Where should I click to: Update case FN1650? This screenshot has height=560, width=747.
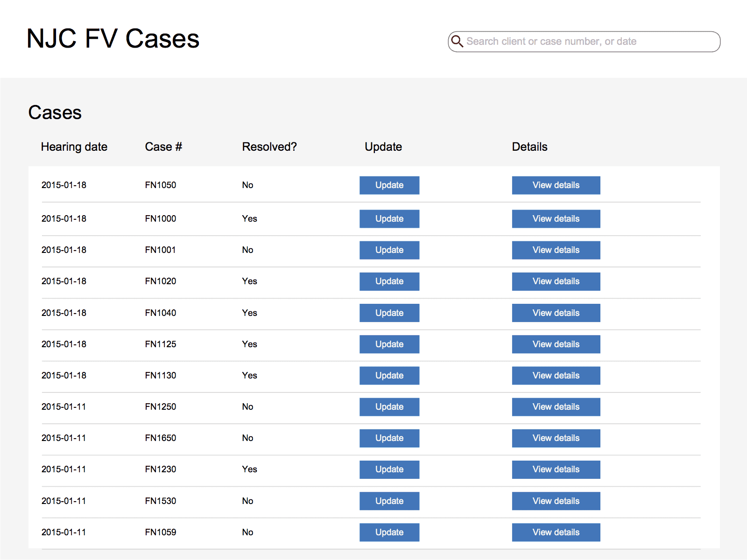pos(389,438)
